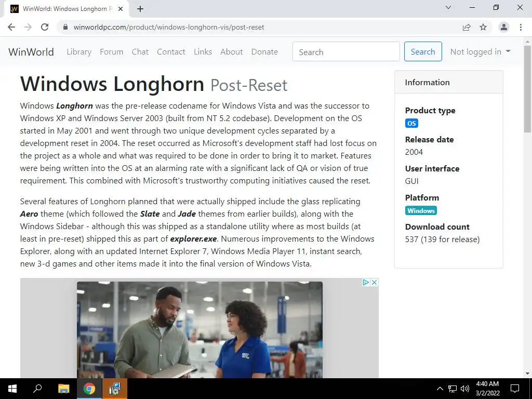Screen dimensions: 532x399
Task: Open Chrome's three-dot menu
Action: [521, 27]
